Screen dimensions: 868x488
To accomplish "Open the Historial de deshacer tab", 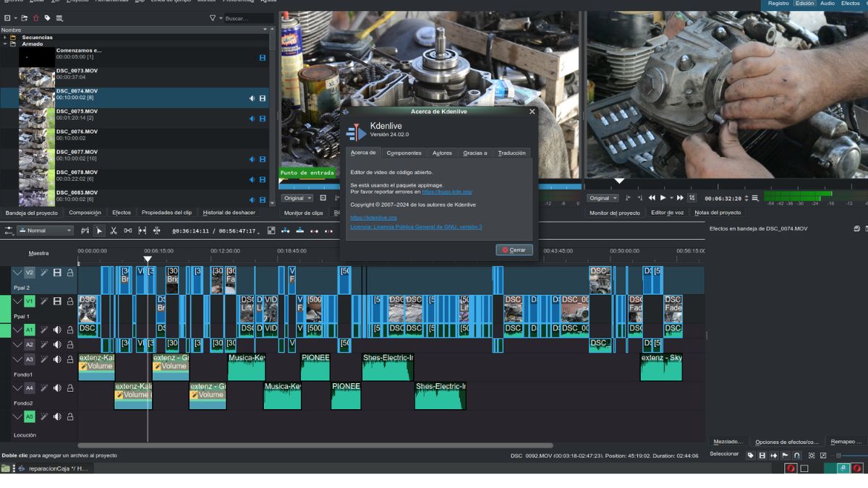I will click(229, 213).
